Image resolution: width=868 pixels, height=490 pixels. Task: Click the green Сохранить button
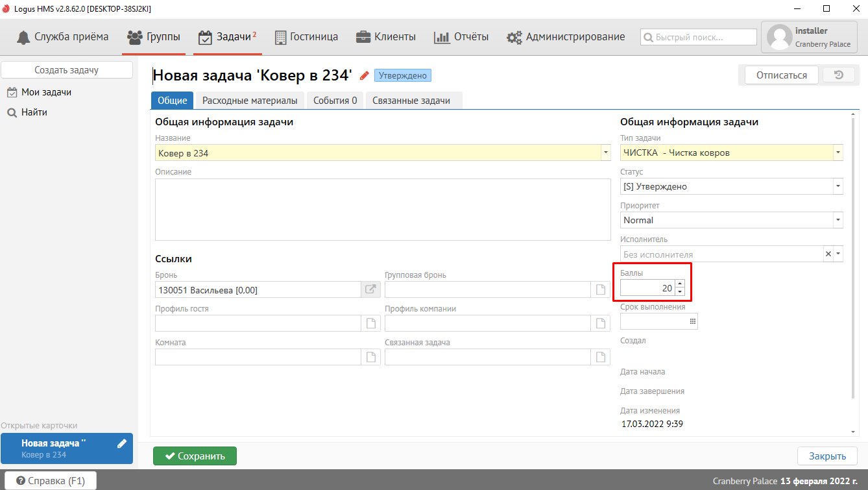point(195,456)
